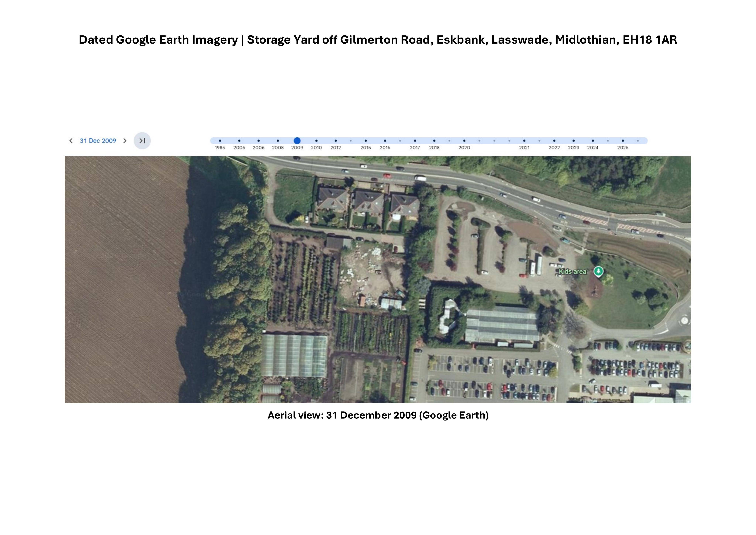
Task: Click the 31 Dec 2009 date label
Action: [x=98, y=141]
